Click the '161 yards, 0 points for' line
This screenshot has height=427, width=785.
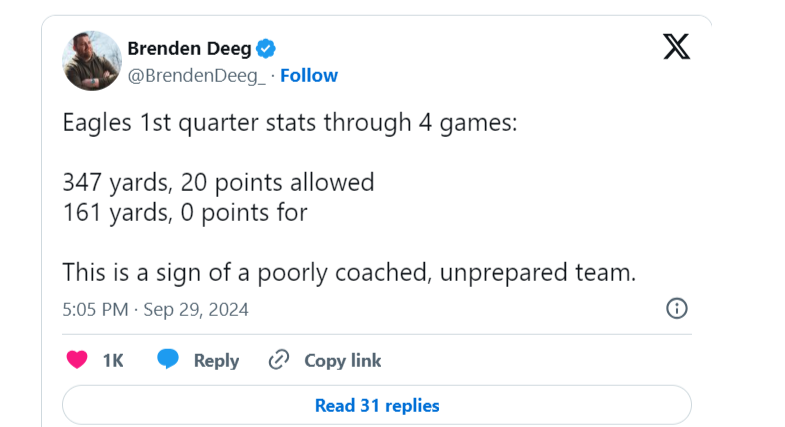185,212
